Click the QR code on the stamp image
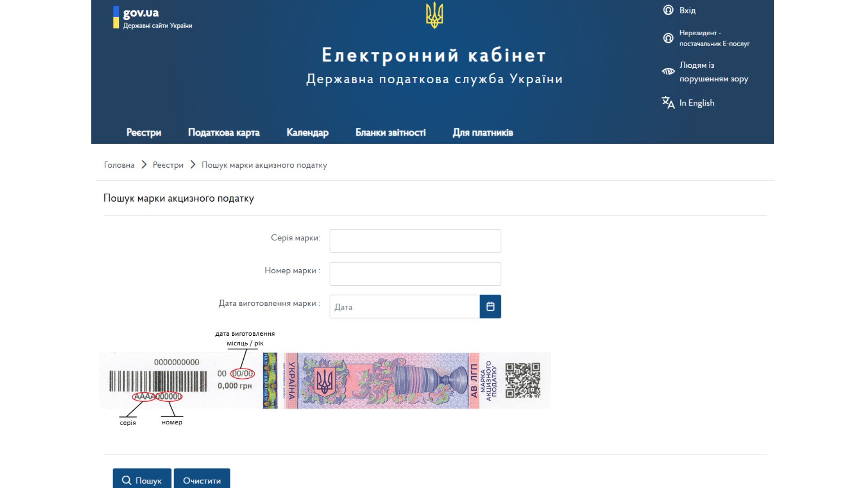 [523, 380]
